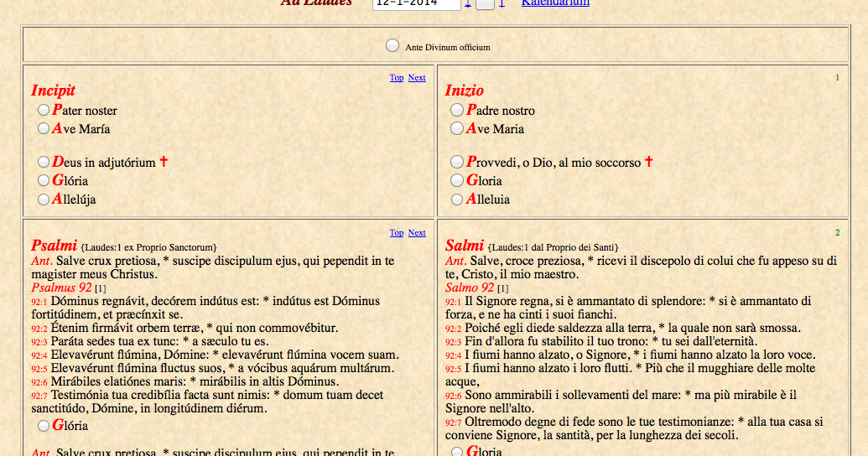Click the red cross after Deus in adjutórium
The width and height of the screenshot is (868, 456).
pyautogui.click(x=164, y=161)
